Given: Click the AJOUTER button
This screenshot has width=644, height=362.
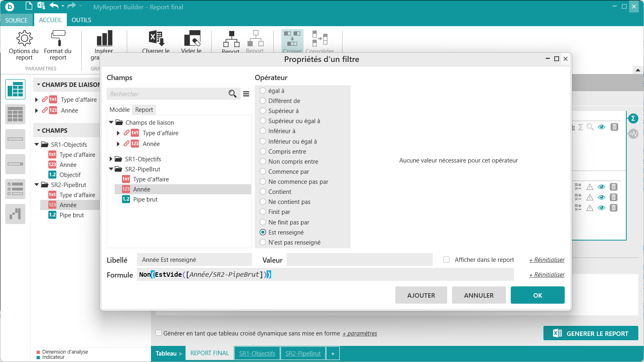Looking at the screenshot, I should tap(421, 295).
